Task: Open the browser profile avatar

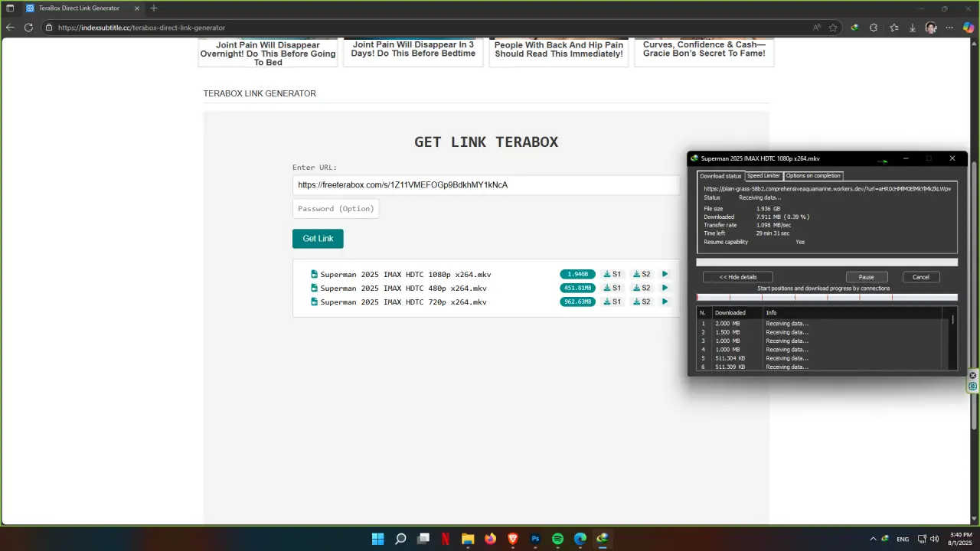Action: [931, 28]
